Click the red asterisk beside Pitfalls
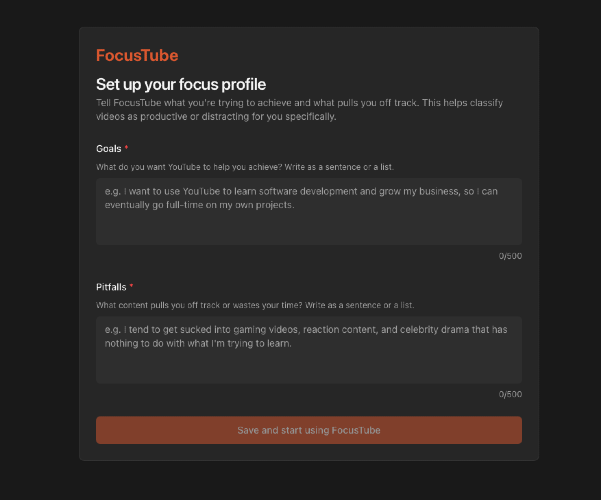The width and height of the screenshot is (601, 500). click(x=131, y=287)
